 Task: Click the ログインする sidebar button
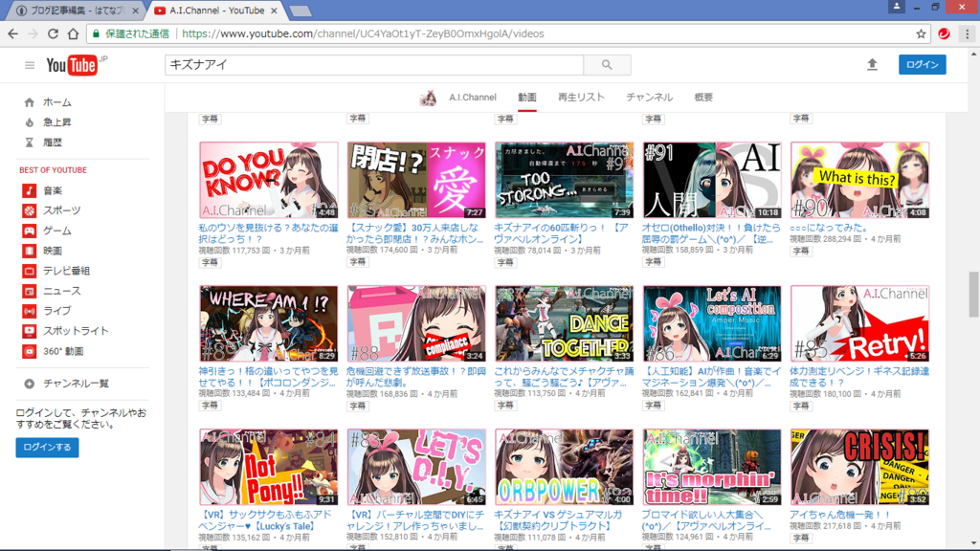click(x=48, y=448)
